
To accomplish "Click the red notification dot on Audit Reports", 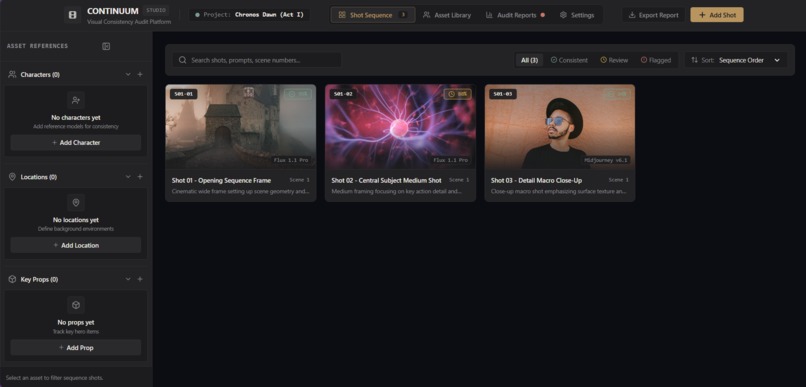I will tap(542, 15).
